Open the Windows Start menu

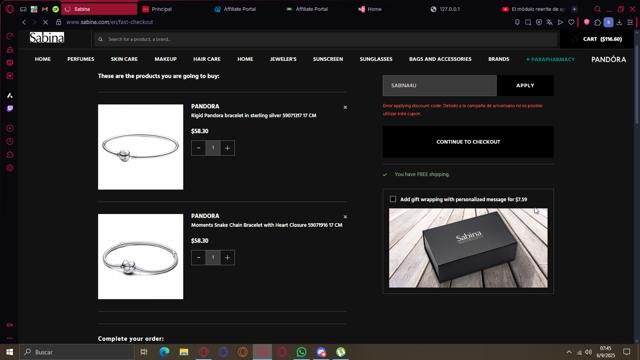pos(9,352)
